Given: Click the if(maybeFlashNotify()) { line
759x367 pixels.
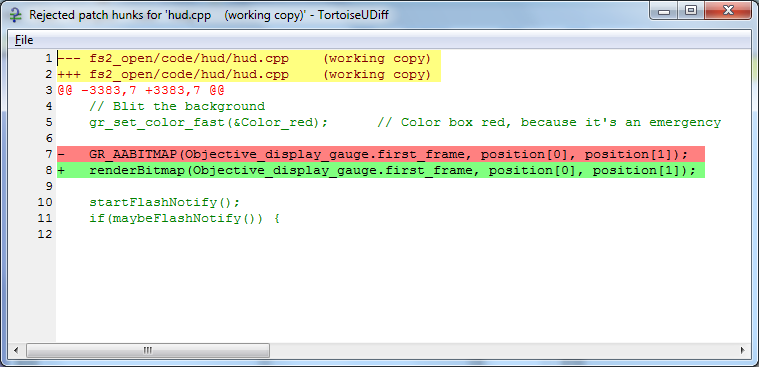Looking at the screenshot, I should pyautogui.click(x=184, y=218).
